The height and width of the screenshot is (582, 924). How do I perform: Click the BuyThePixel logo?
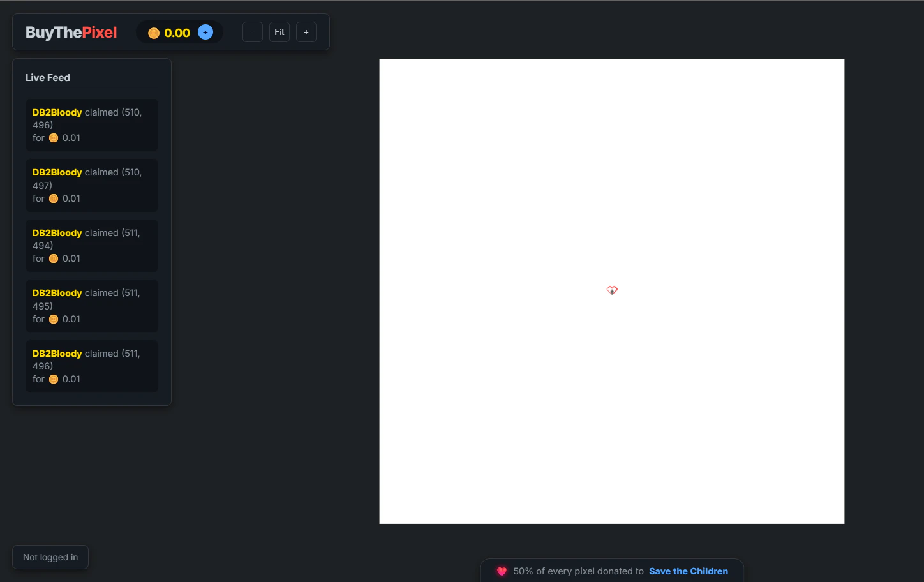pos(71,33)
